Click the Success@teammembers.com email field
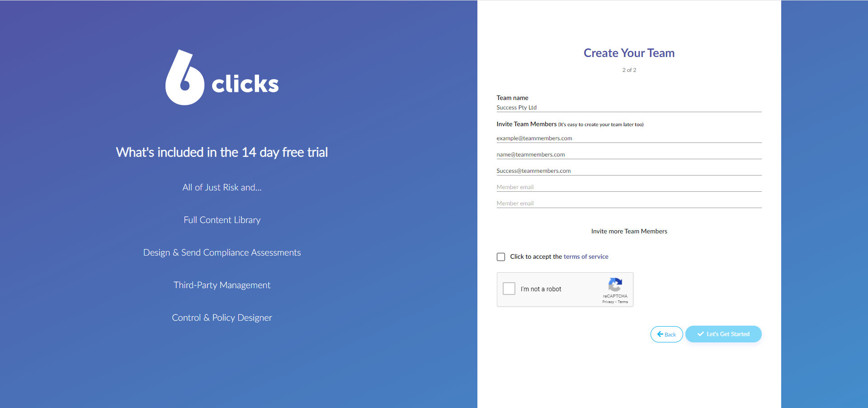868x408 pixels. [x=629, y=171]
